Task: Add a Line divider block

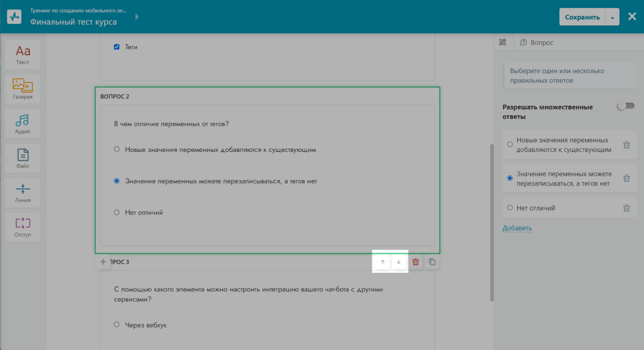Action: pos(22,192)
